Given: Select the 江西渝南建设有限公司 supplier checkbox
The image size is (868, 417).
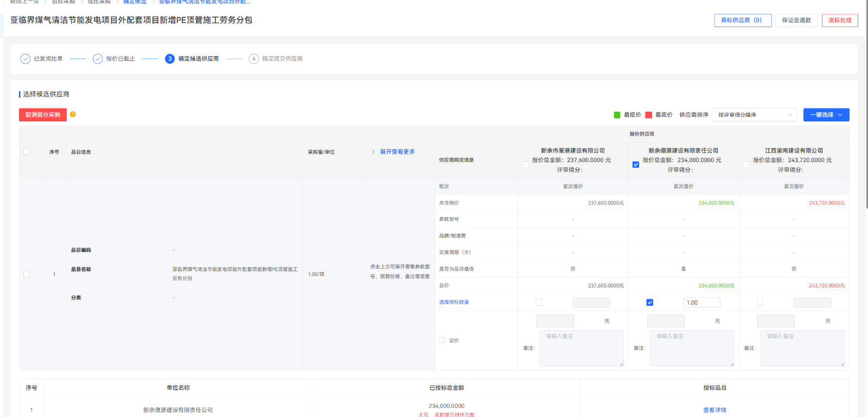Looking at the screenshot, I should coord(746,164).
